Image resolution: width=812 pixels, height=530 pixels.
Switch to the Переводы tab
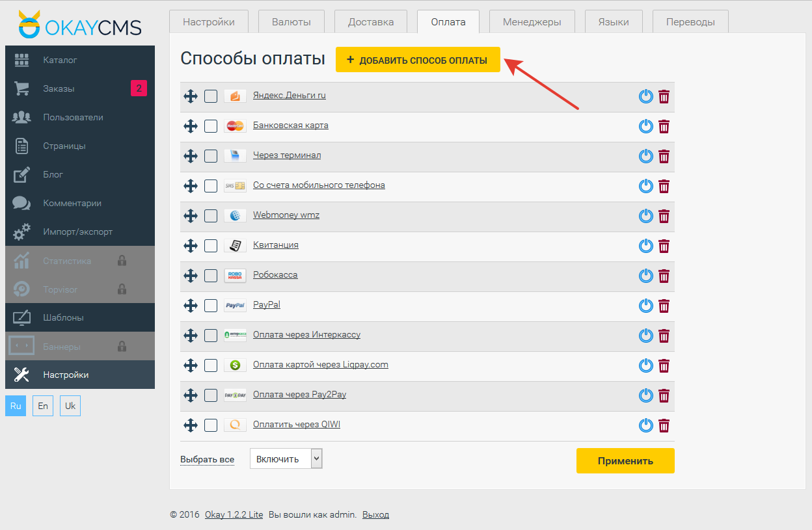690,21
